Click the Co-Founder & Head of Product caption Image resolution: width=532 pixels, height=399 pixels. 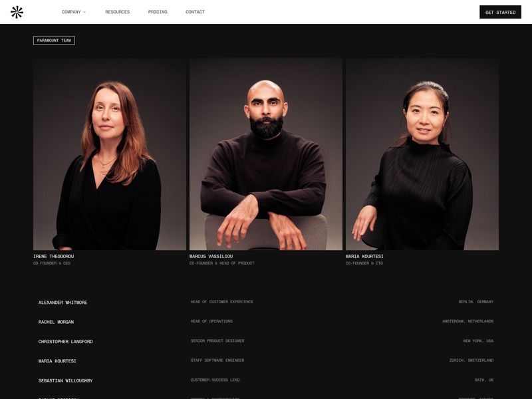221,263
